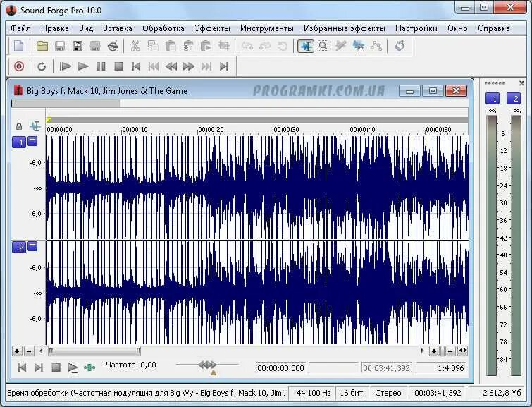Toggle meter channel 2 button
Image resolution: width=532 pixels, height=407 pixels.
coord(514,99)
